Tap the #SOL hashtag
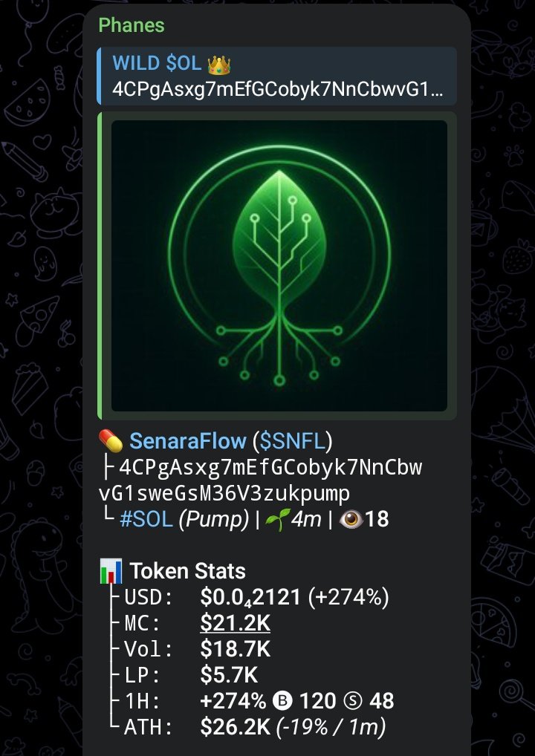This screenshot has width=535, height=756. click(146, 519)
